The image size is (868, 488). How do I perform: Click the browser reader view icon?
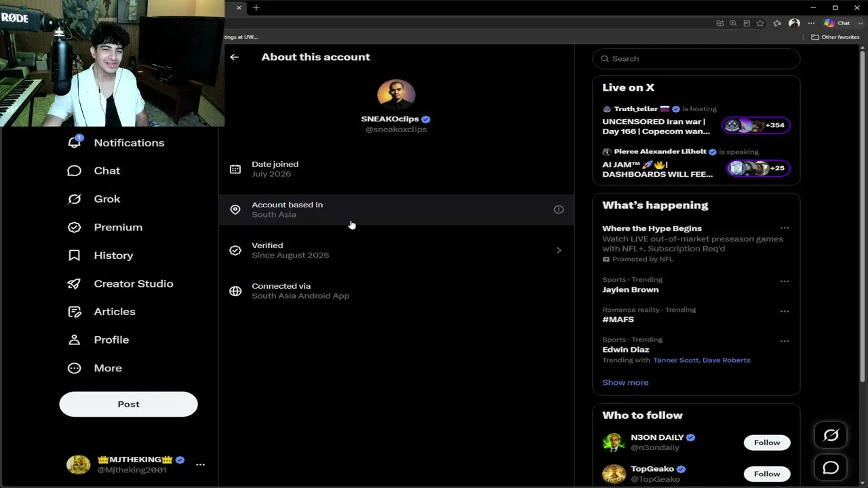[747, 23]
